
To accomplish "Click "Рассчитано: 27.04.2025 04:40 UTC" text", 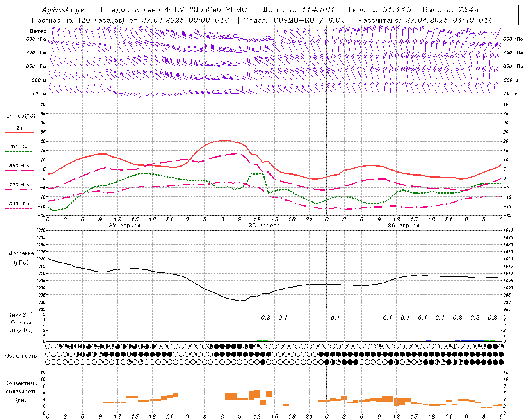I will [x=426, y=20].
